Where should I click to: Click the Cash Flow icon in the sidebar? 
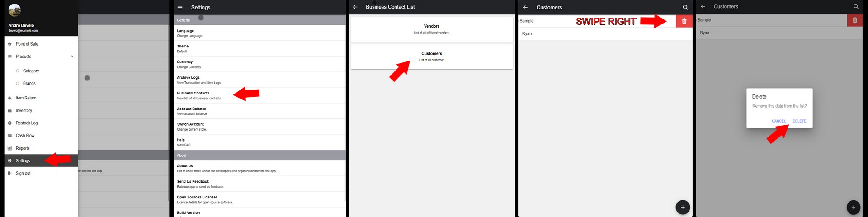pyautogui.click(x=10, y=136)
